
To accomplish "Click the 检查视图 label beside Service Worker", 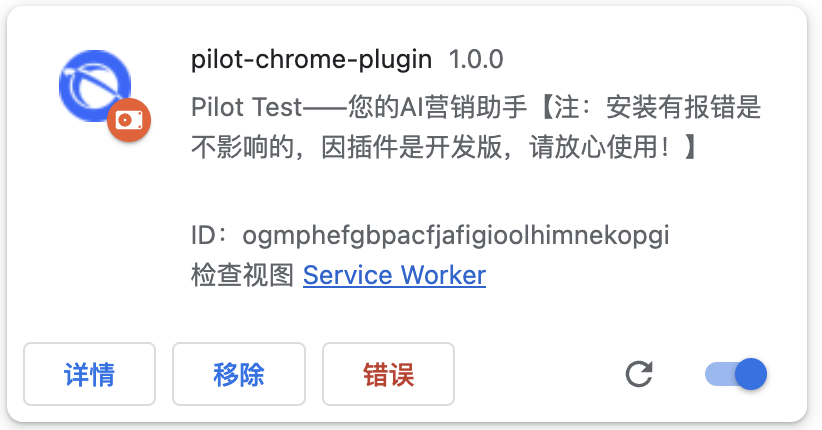I will (x=242, y=275).
